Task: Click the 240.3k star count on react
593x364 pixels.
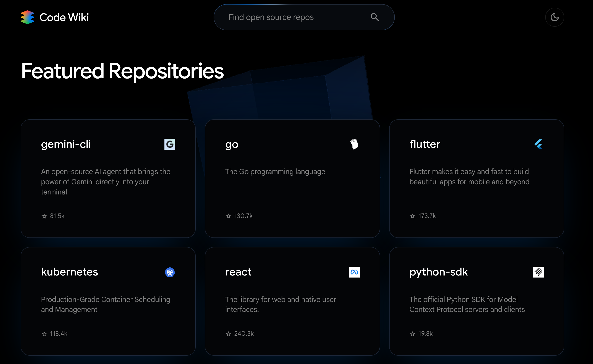Action: (244, 333)
